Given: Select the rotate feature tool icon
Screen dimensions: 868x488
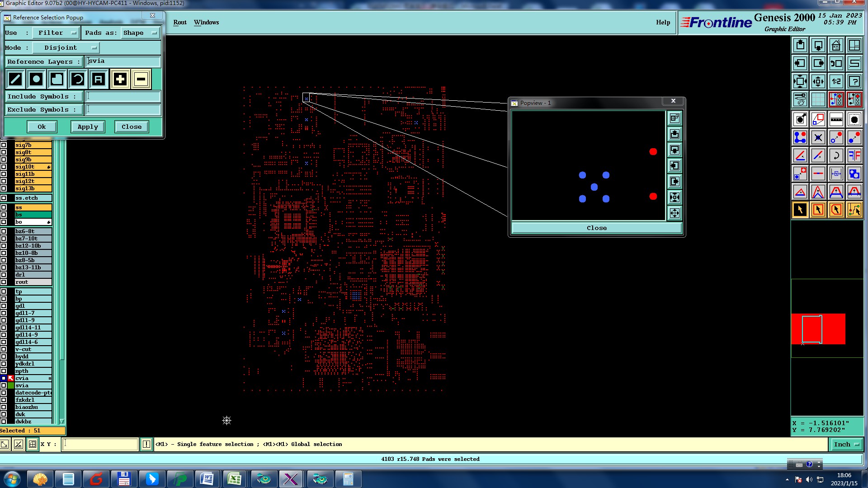Looking at the screenshot, I should pyautogui.click(x=836, y=156).
